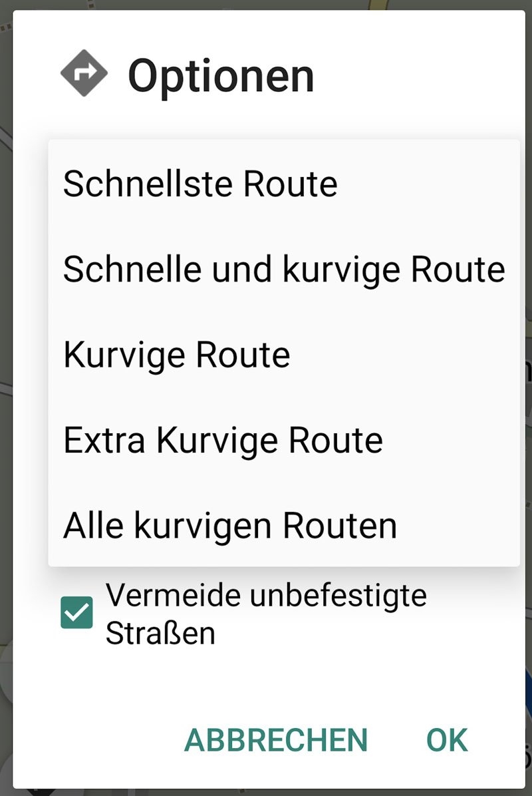Tap the dimmed map above the dialog

(199, 5)
